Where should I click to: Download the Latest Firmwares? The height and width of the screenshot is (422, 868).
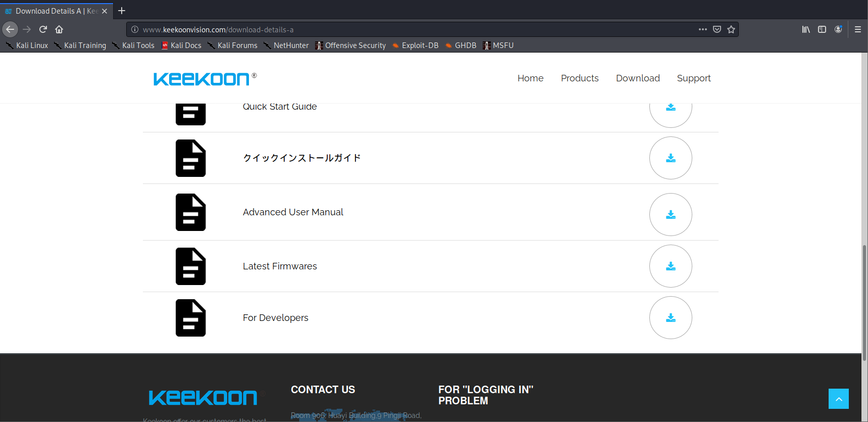pos(671,266)
